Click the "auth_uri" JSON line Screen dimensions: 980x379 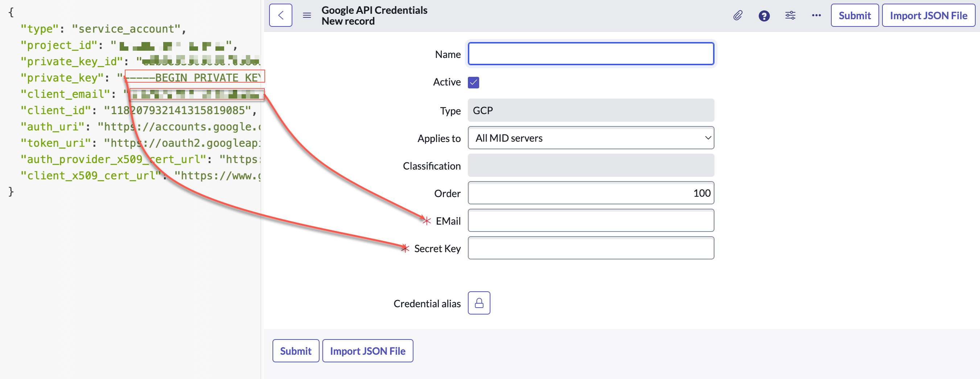tap(140, 127)
